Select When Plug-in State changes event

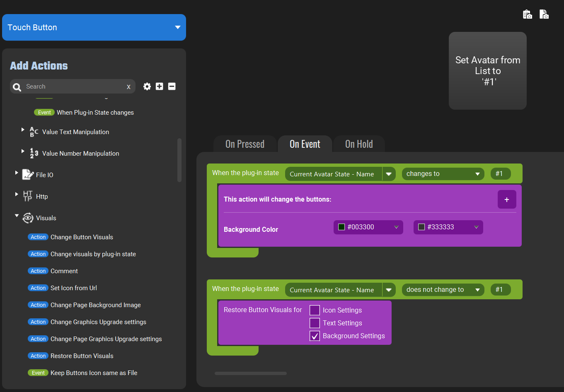click(x=95, y=113)
